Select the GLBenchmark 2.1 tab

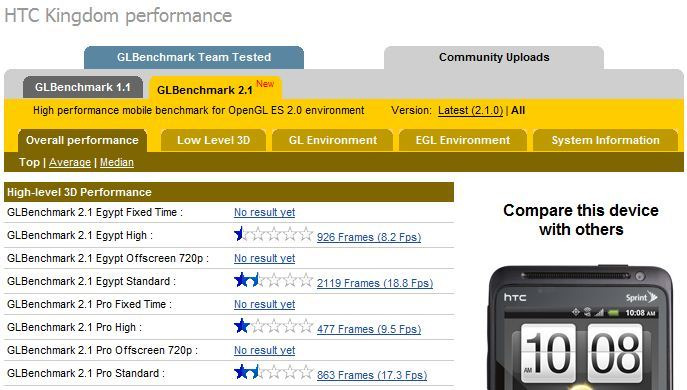click(x=215, y=89)
